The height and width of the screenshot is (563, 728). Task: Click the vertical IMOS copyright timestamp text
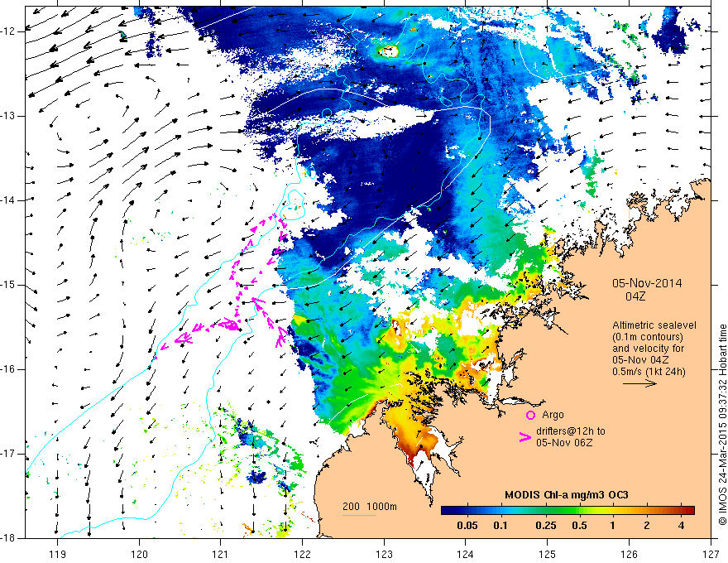pos(722,425)
